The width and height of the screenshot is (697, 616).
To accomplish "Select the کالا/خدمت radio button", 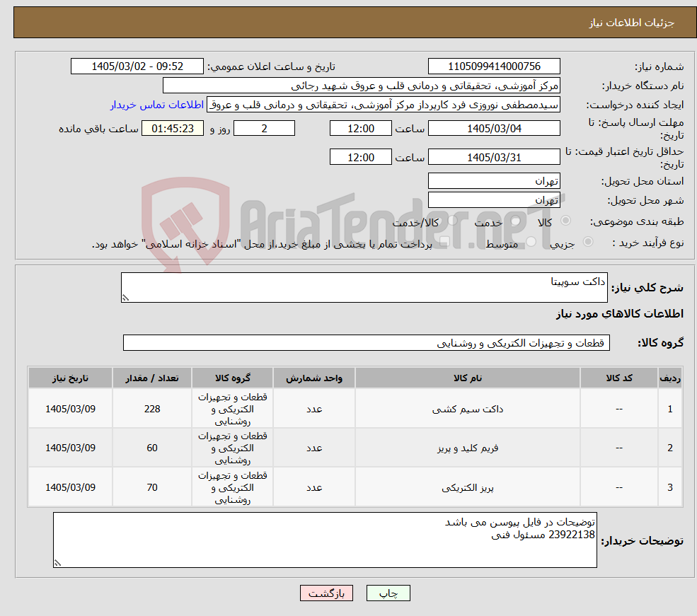I will (452, 220).
